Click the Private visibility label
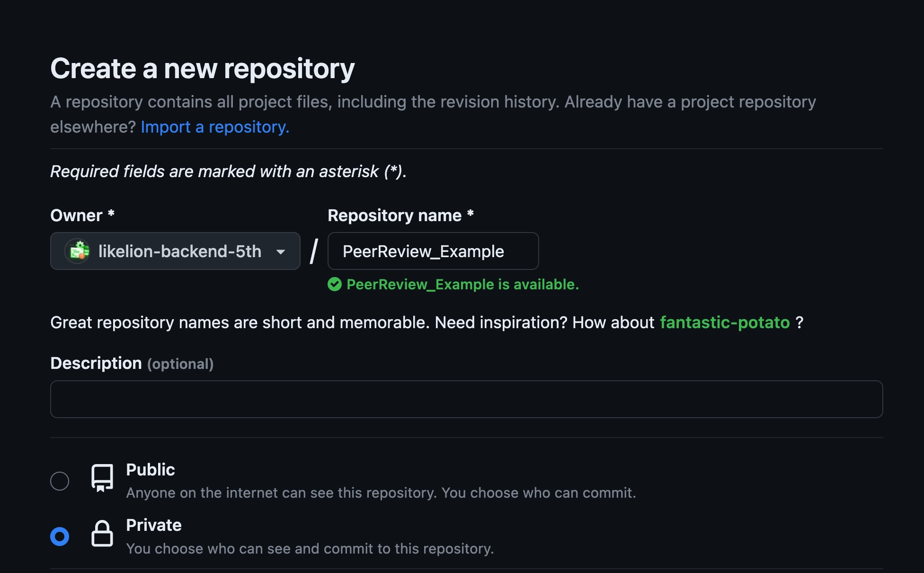Viewport: 924px width, 573px height. point(154,525)
